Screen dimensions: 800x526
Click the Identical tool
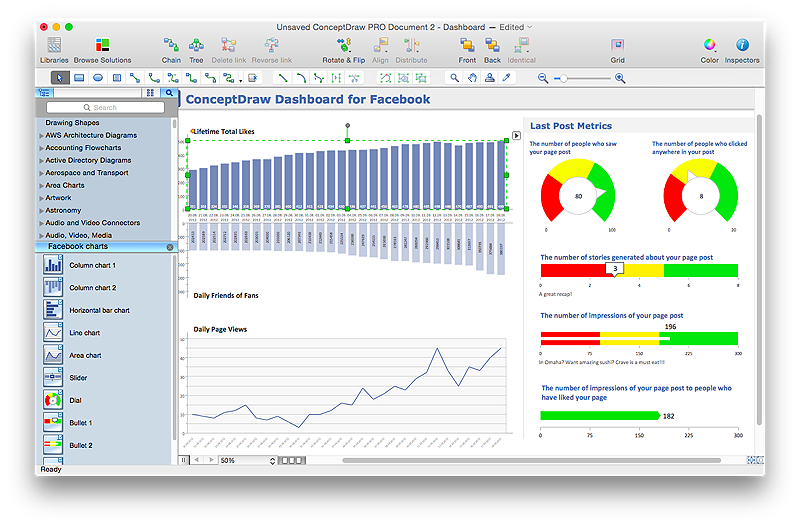(x=521, y=50)
